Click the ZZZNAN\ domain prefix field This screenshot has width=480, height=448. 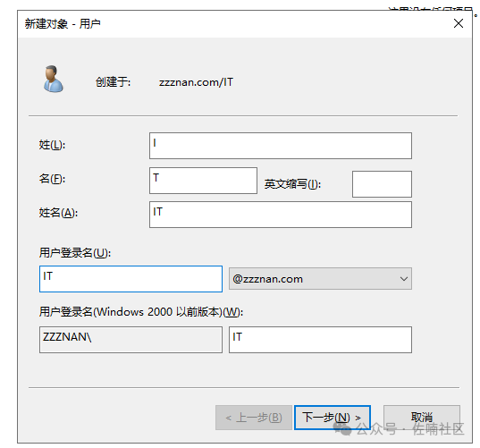131,340
